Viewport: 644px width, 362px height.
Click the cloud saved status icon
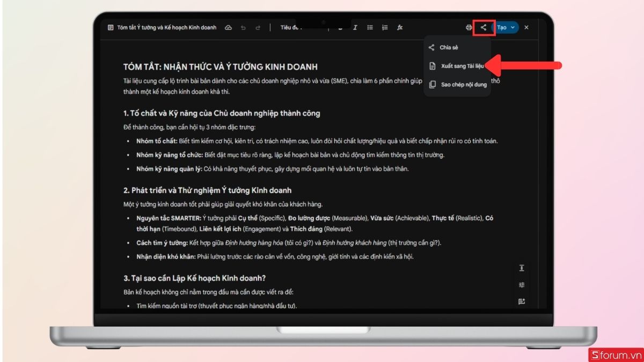point(228,27)
